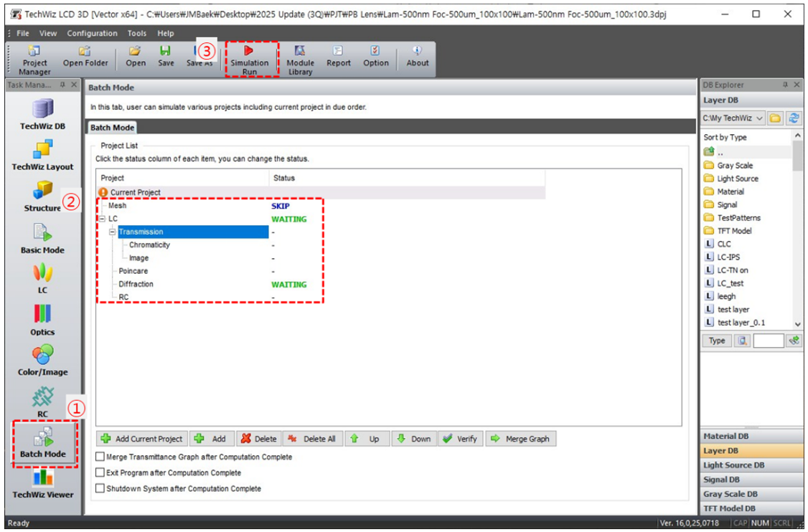Viewport: 808px width, 532px height.
Task: Tick Shutdown System after Computation Complete
Action: pos(100,488)
